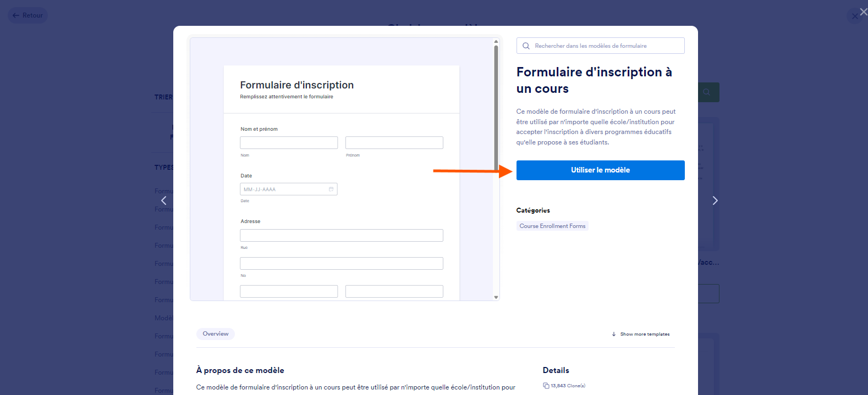868x395 pixels.
Task: Click the Prénom text field in preview
Action: pos(394,143)
